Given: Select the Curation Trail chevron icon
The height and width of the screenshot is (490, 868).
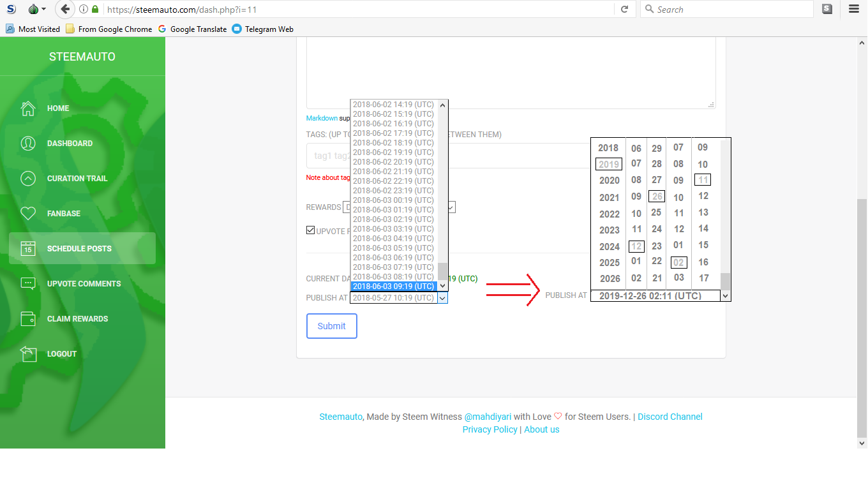Looking at the screenshot, I should click(x=28, y=179).
